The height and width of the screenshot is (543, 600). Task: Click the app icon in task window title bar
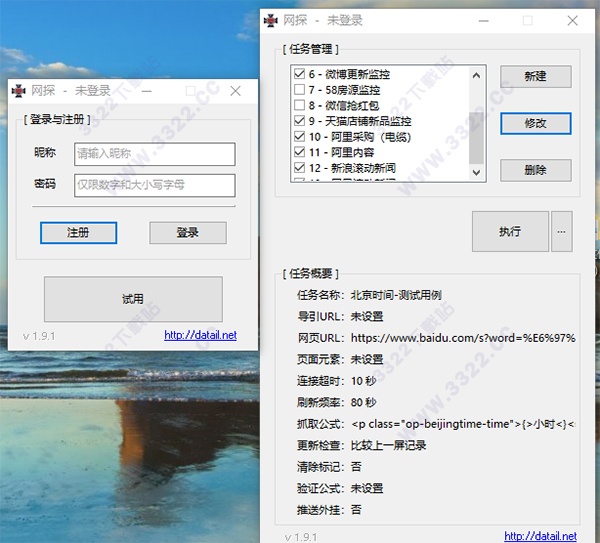pyautogui.click(x=271, y=21)
